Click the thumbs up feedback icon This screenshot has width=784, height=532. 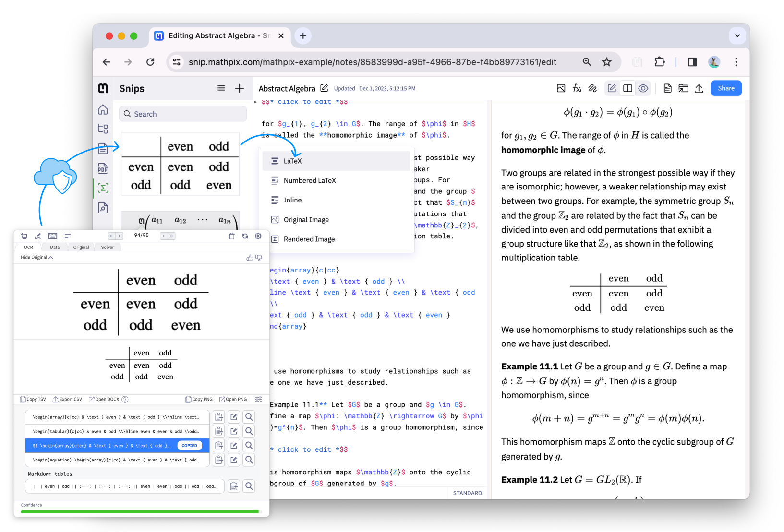click(250, 258)
